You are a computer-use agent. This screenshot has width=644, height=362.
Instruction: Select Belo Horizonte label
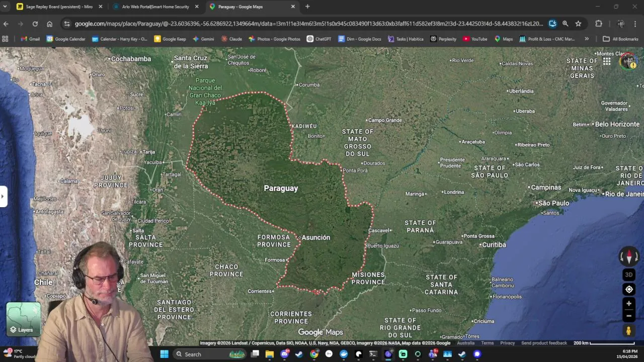(x=617, y=124)
